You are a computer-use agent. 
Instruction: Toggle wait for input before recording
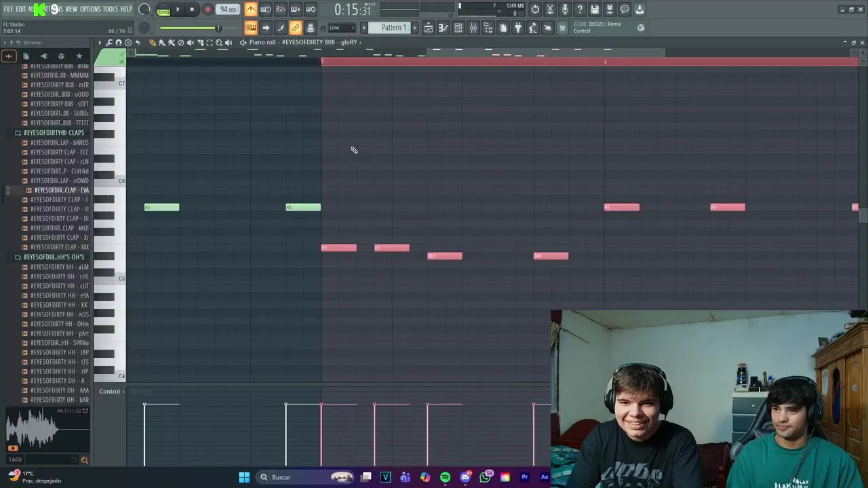click(266, 9)
